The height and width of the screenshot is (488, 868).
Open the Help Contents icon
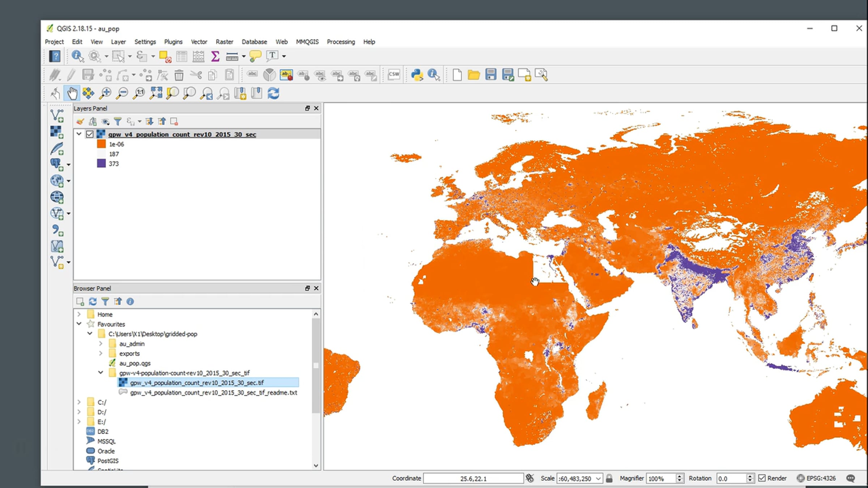click(x=55, y=56)
